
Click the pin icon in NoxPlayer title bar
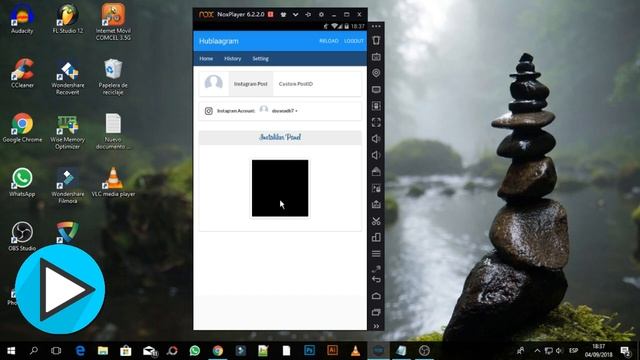coord(308,14)
